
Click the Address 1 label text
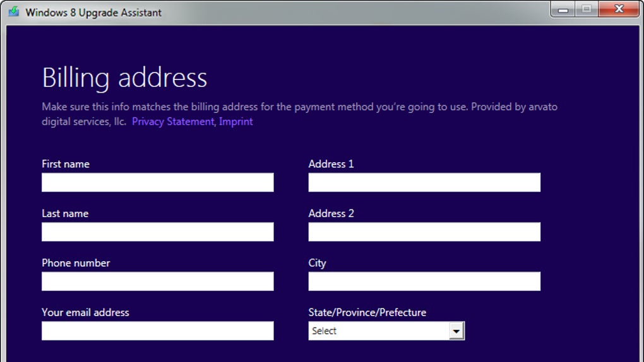coord(331,164)
